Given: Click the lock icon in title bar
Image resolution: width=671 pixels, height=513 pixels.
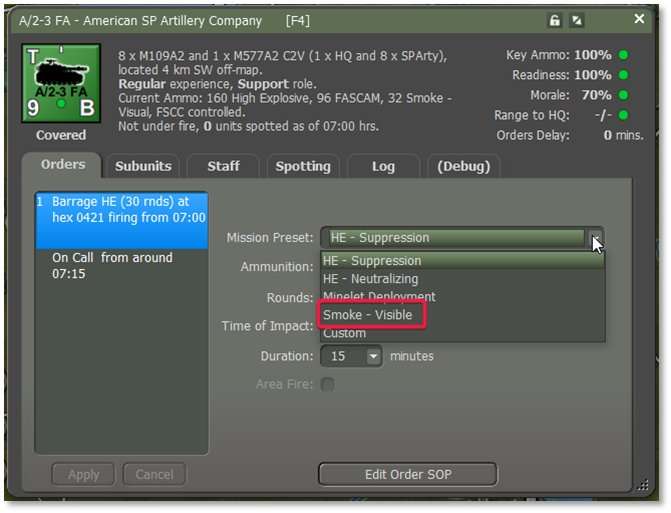Looking at the screenshot, I should (x=555, y=21).
